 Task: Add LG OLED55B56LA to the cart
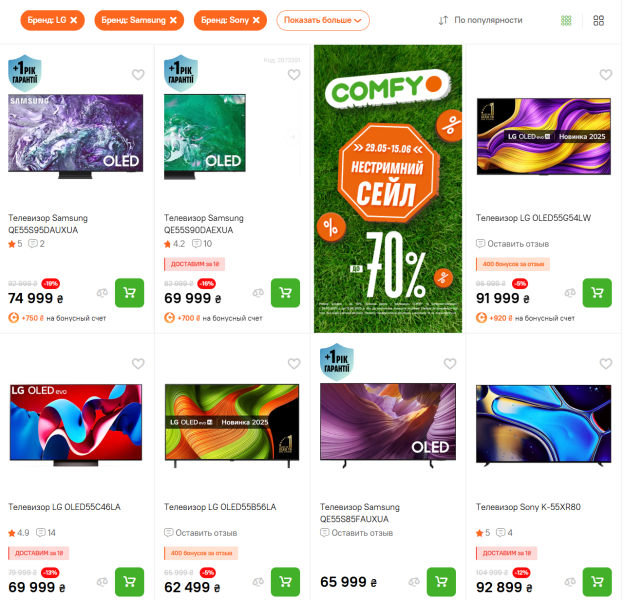coord(285,582)
